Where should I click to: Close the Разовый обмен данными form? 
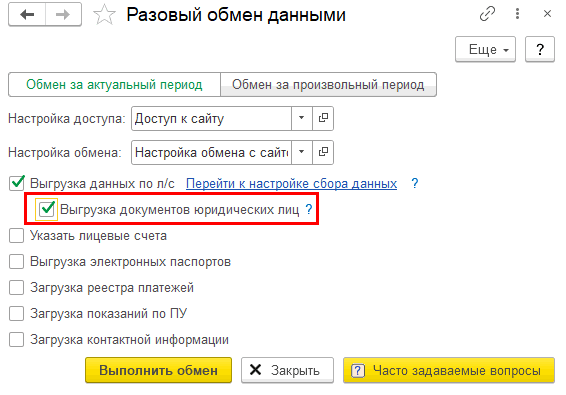(x=547, y=14)
